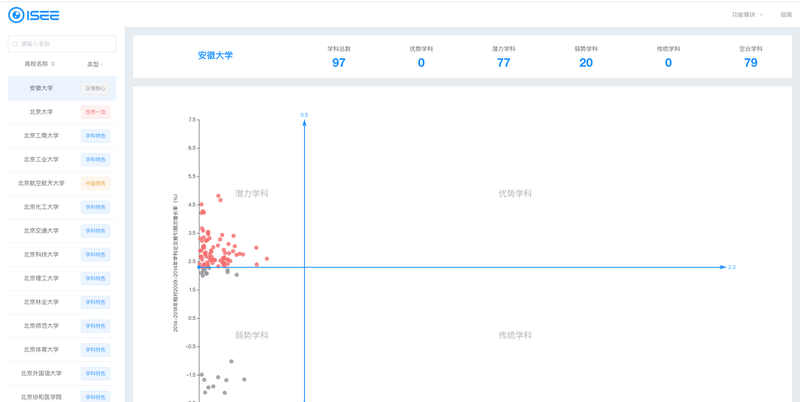
Task: Click the 安徽大学 title in summary header
Action: 215,56
